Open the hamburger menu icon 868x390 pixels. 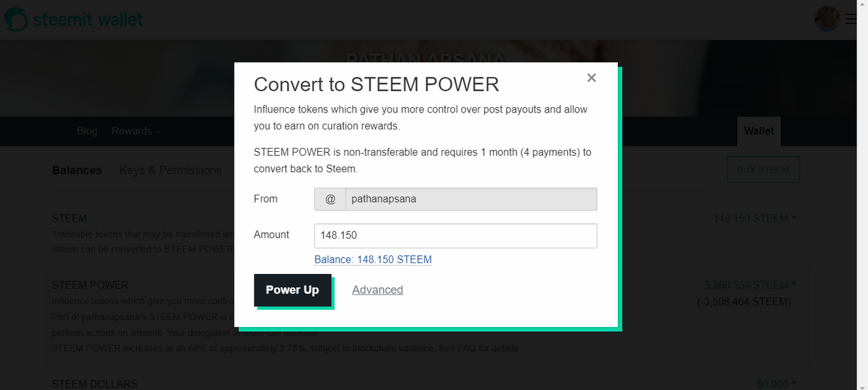tap(851, 19)
